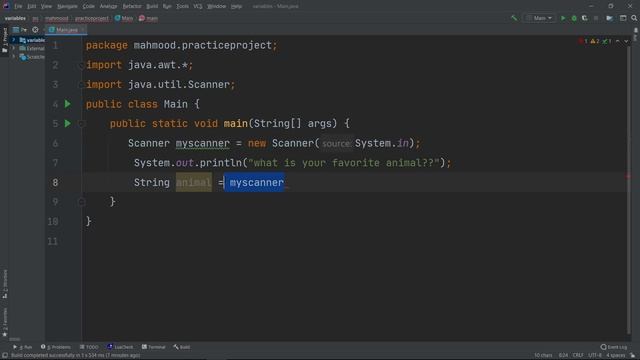Open the Problems tool window
The image size is (640, 360).
56,347
